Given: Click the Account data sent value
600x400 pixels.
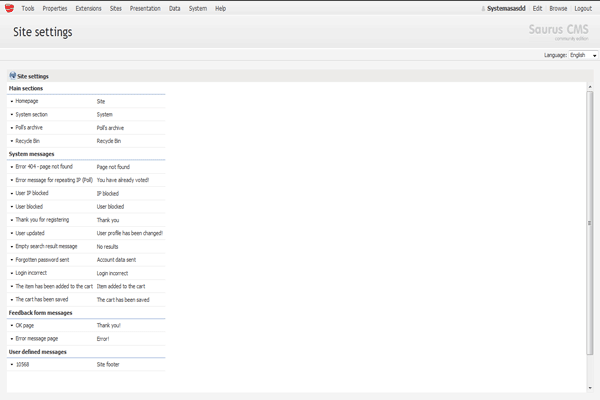Looking at the screenshot, I should click(116, 260).
